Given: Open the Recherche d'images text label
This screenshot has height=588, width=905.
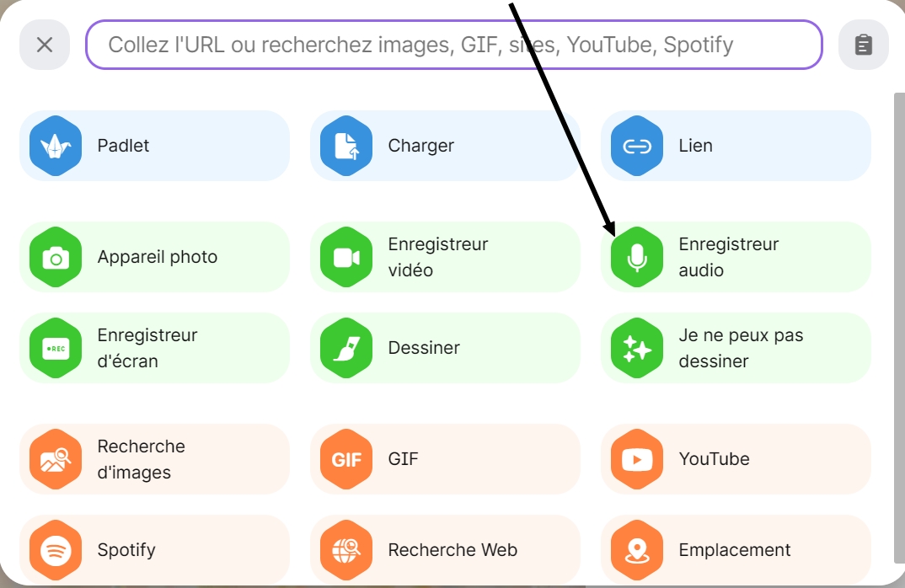Looking at the screenshot, I should (x=141, y=459).
